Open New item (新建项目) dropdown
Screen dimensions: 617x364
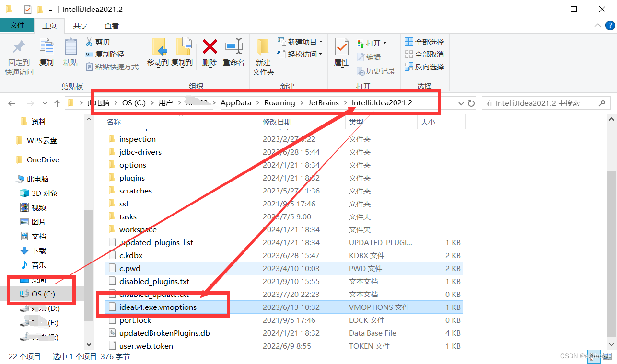tap(300, 42)
